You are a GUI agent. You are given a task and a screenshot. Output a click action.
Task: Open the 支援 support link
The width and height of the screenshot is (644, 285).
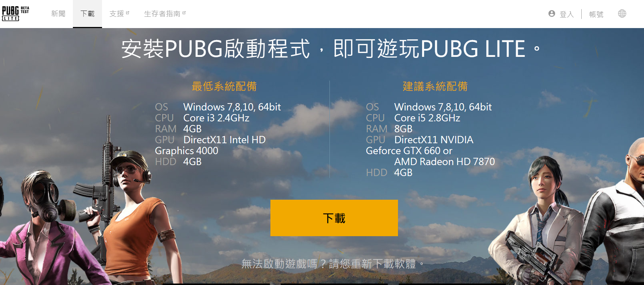point(117,14)
